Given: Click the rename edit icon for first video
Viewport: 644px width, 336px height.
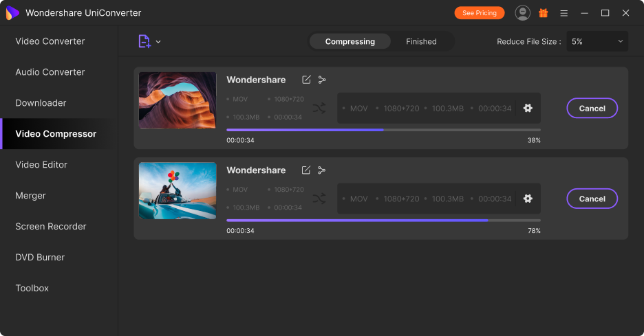Looking at the screenshot, I should coord(306,80).
